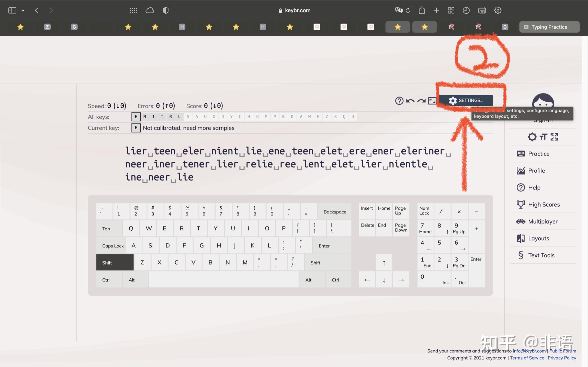This screenshot has width=588, height=367.
Task: Click the undo arrow above the lesson
Action: point(410,101)
